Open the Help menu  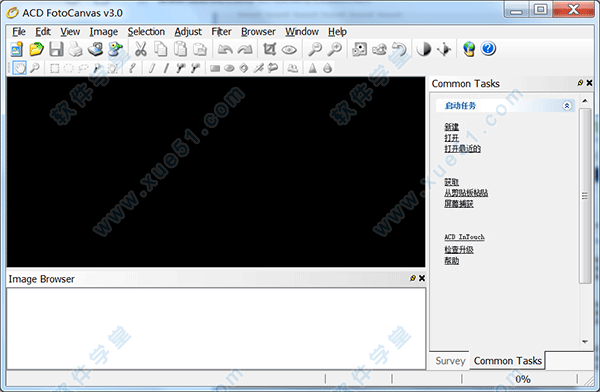click(x=337, y=32)
